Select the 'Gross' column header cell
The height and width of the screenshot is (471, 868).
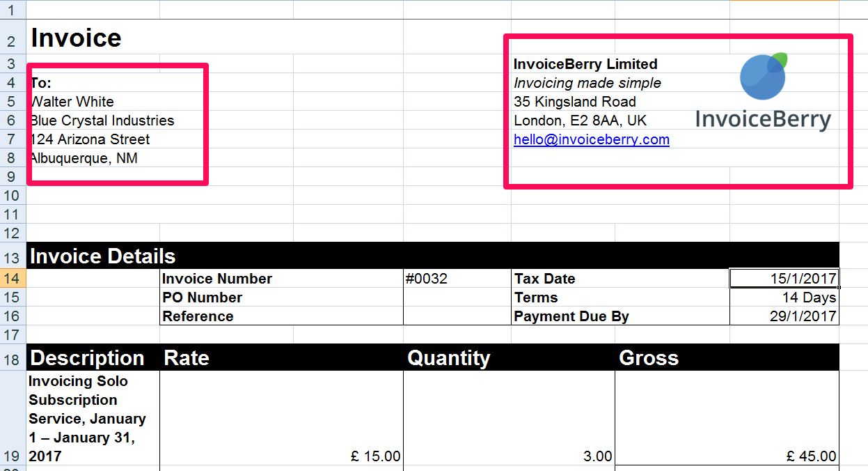tap(727, 357)
